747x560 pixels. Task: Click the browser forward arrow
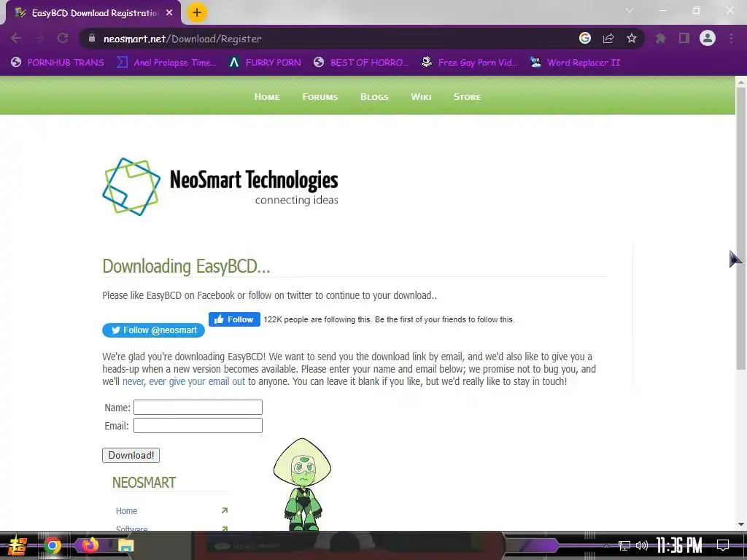point(39,38)
